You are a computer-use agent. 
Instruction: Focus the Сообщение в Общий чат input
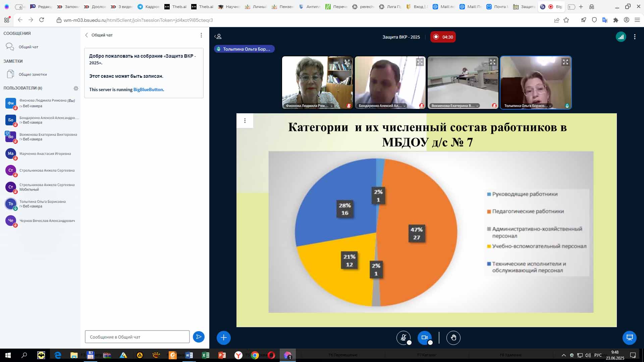[137, 337]
